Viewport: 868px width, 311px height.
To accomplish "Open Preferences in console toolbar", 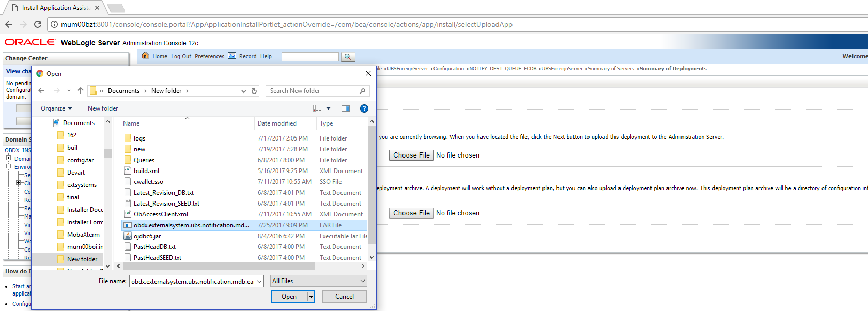I will 210,57.
